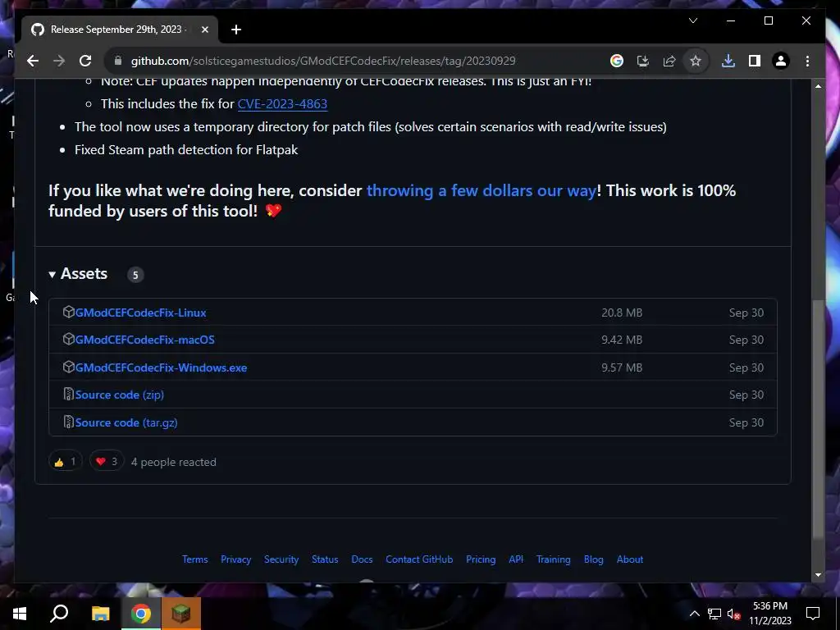This screenshot has width=840, height=630.
Task: Open the tab search chevron
Action: (693, 21)
